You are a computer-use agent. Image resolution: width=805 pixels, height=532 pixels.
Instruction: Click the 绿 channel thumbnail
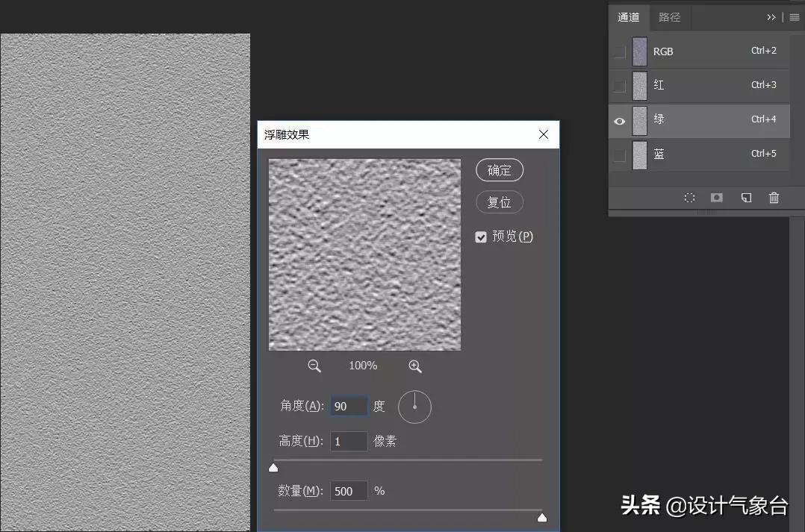point(640,120)
